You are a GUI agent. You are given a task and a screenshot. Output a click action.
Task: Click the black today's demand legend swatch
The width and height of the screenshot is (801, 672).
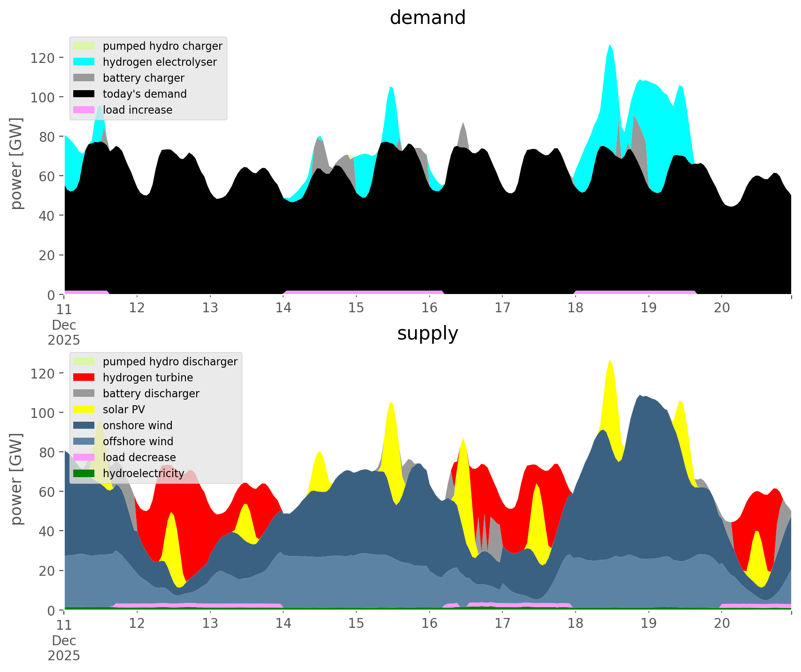(84, 94)
